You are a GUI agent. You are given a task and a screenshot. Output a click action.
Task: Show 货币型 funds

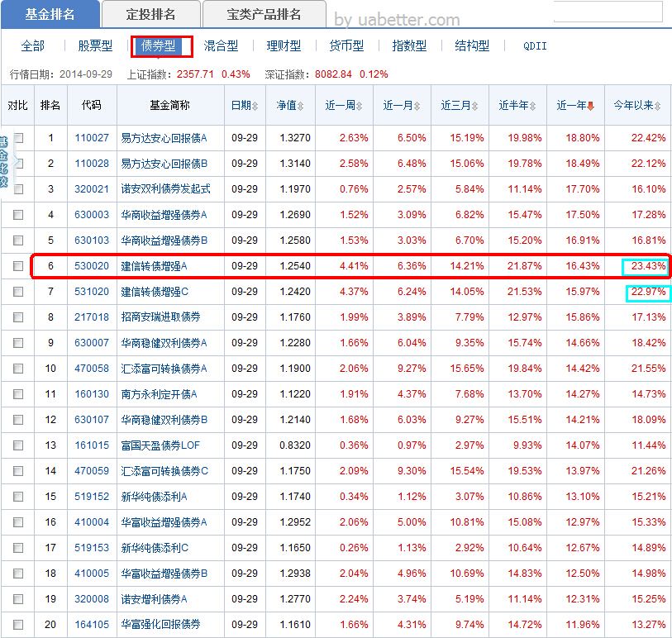(346, 45)
